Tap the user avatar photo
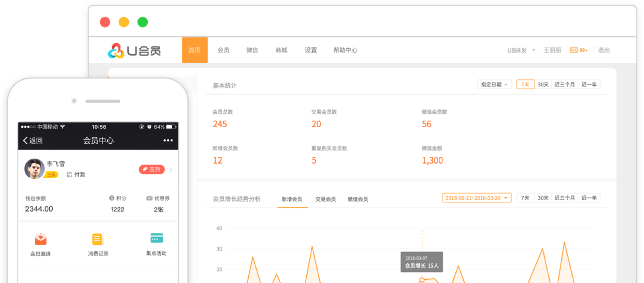Viewport: 644px width, 283px height. coord(34,168)
